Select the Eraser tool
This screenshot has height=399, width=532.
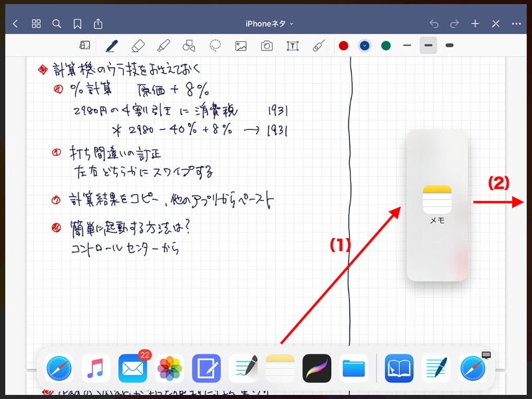coord(138,46)
